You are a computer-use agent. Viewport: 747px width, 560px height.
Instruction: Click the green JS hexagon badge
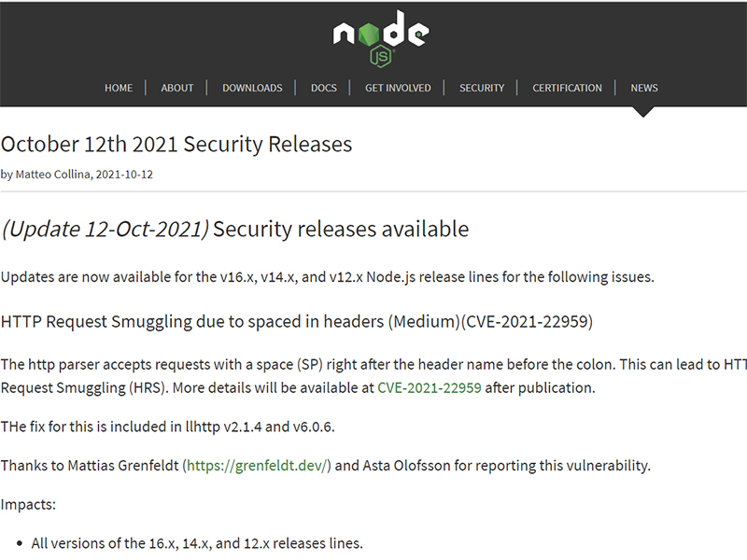tap(380, 58)
